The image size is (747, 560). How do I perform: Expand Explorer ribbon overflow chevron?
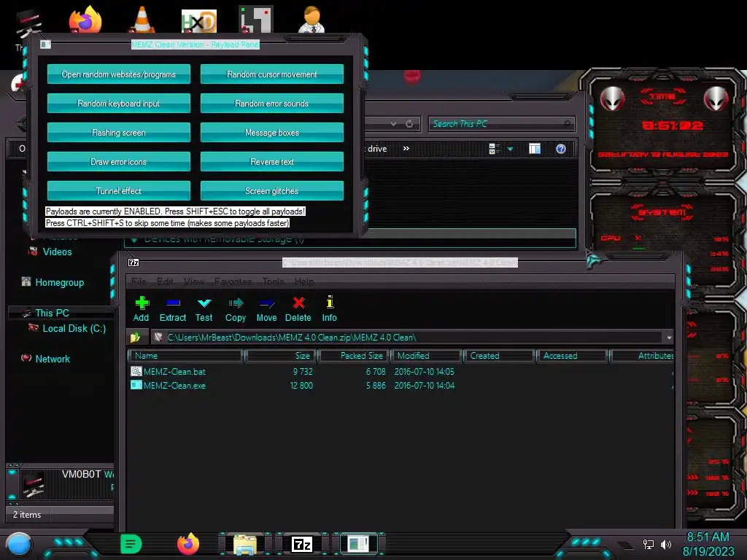[x=406, y=148]
